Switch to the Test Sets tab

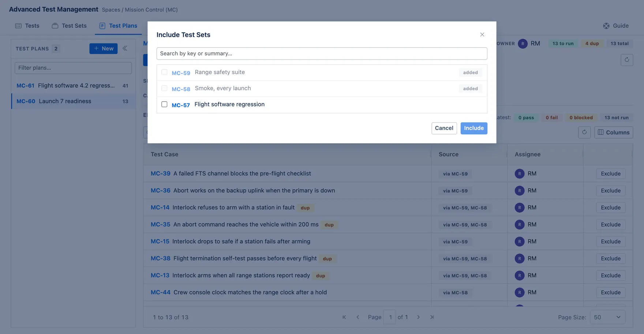point(69,26)
